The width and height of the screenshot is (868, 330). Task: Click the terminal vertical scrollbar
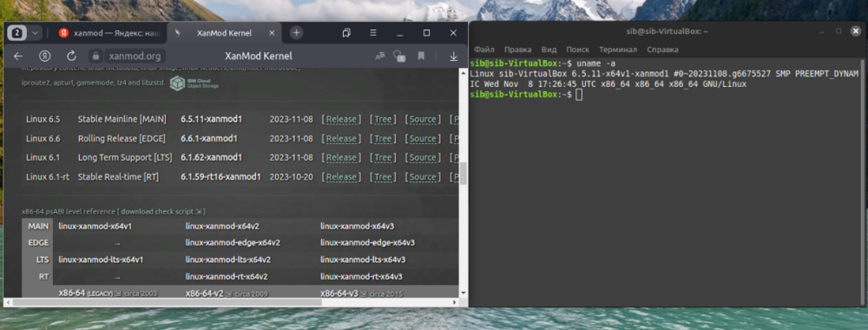tap(863, 181)
